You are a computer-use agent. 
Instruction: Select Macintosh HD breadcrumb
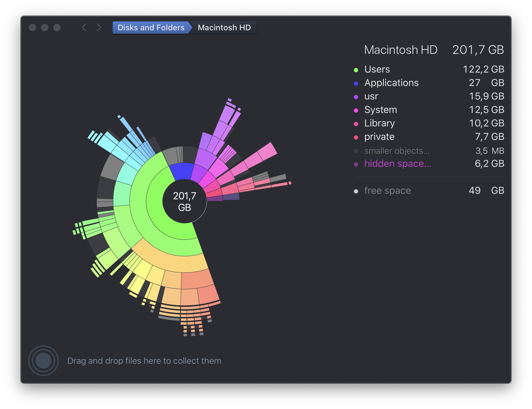(x=224, y=28)
